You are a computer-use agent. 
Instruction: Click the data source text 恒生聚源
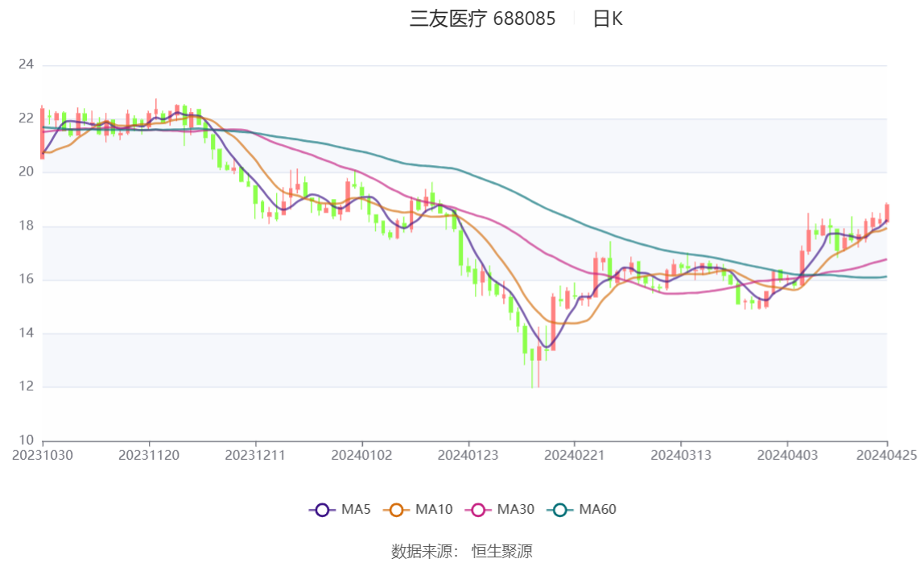pyautogui.click(x=502, y=551)
